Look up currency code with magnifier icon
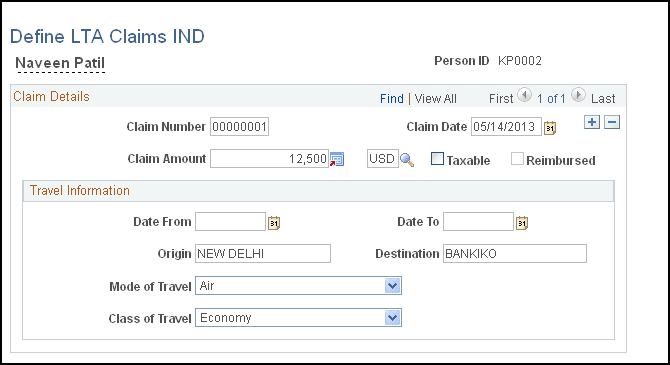 (x=407, y=160)
